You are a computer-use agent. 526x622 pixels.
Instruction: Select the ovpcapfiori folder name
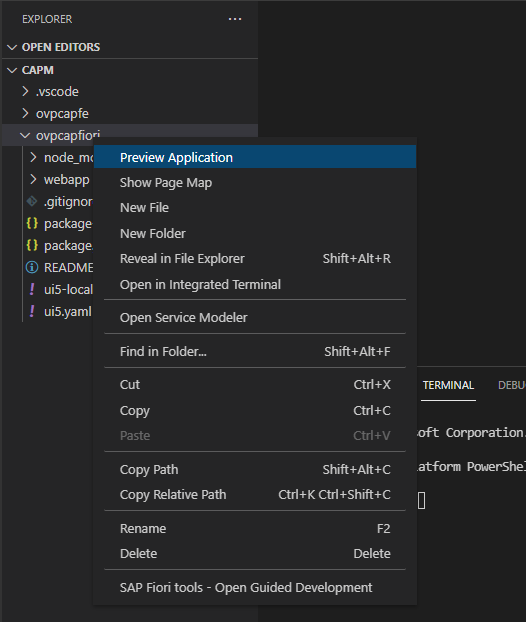click(68, 136)
